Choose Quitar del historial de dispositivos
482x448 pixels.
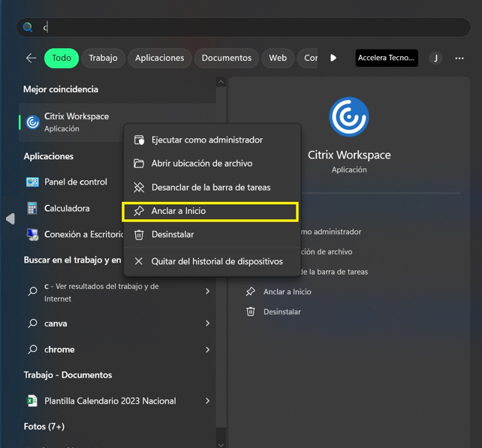tap(212, 261)
